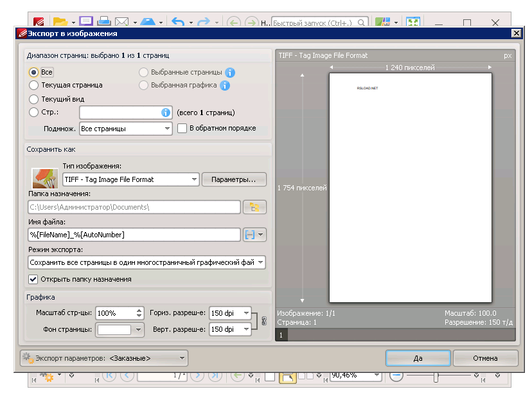
Task: Click Папка назначения path field
Action: 134,207
